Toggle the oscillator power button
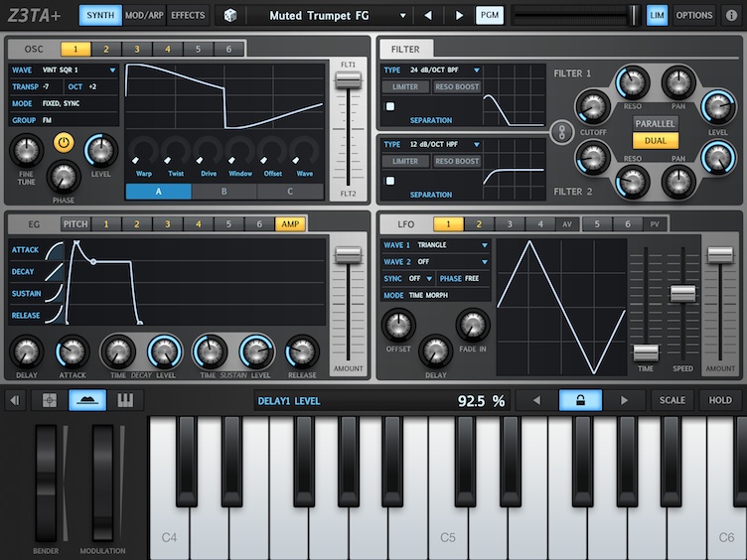 tap(64, 143)
